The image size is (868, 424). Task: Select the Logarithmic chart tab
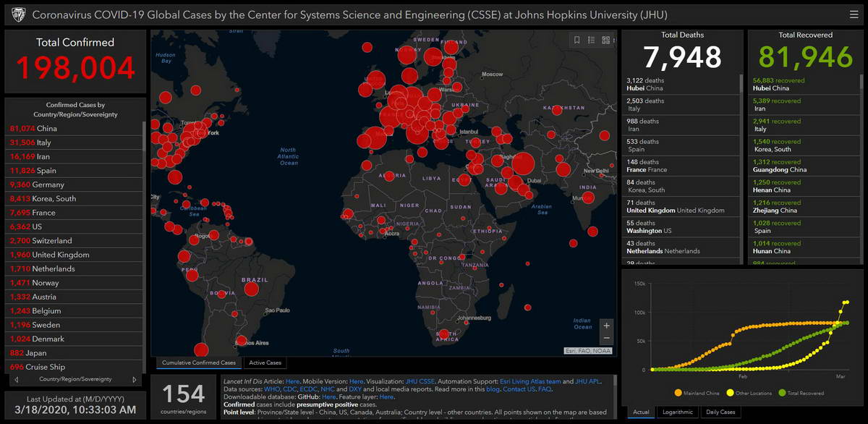click(x=678, y=412)
